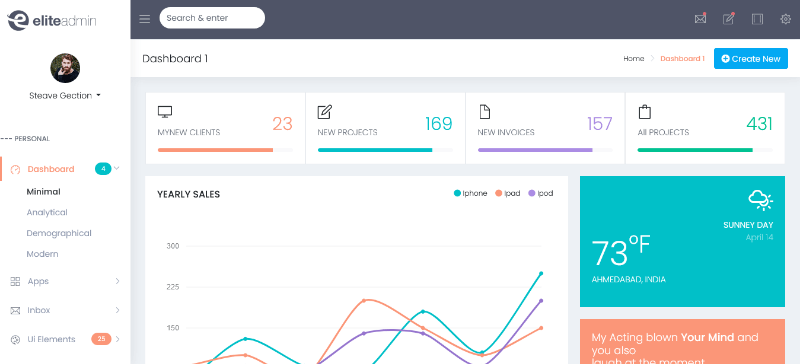Click the Ui Elements palette icon

tap(15, 339)
